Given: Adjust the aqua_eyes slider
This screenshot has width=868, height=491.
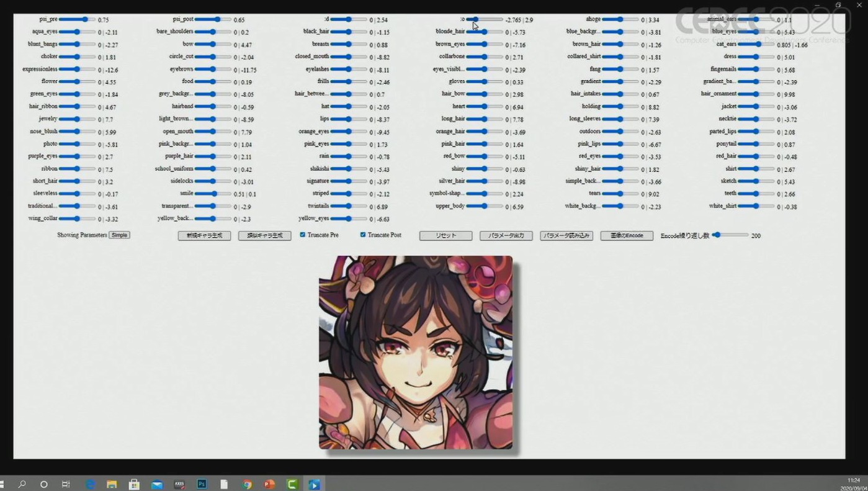Looking at the screenshot, I should click(77, 32).
